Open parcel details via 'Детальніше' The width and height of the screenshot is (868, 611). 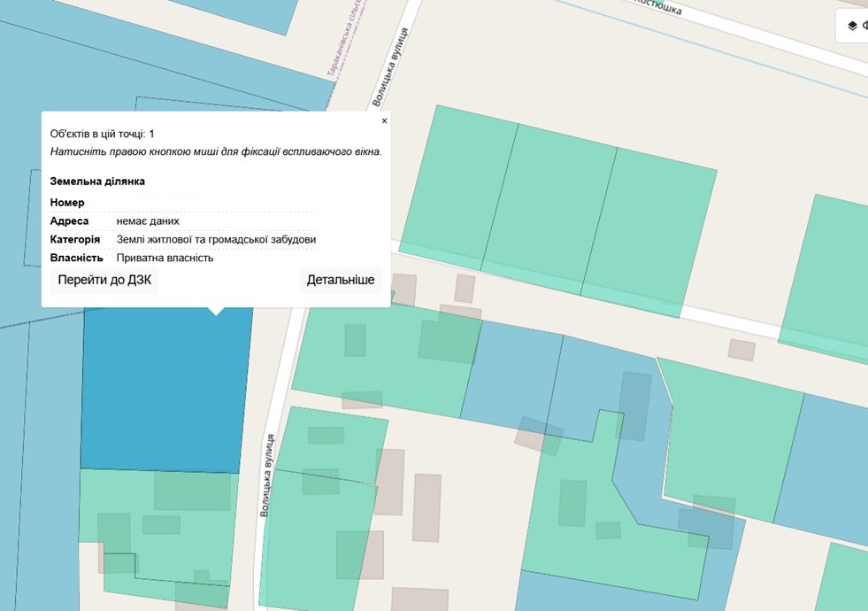(x=341, y=280)
